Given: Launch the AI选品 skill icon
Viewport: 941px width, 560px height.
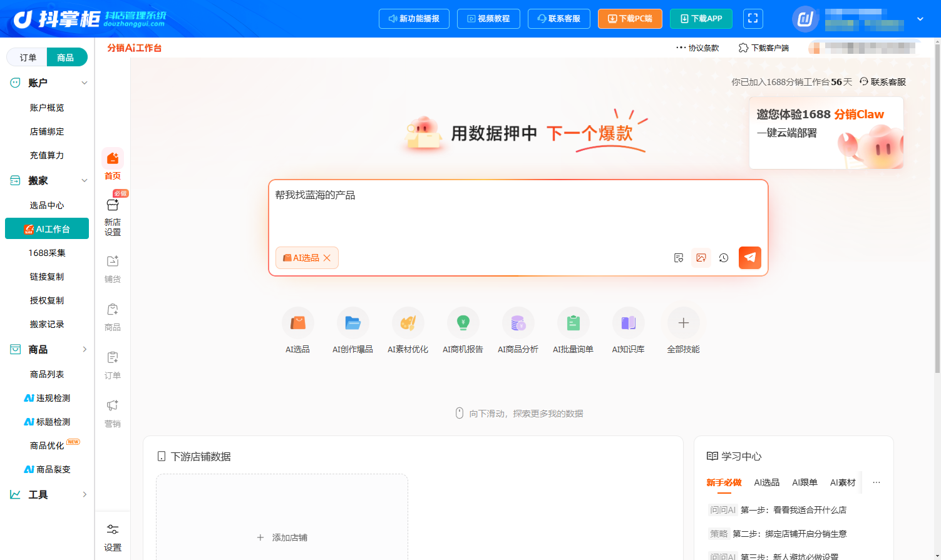Looking at the screenshot, I should (298, 323).
